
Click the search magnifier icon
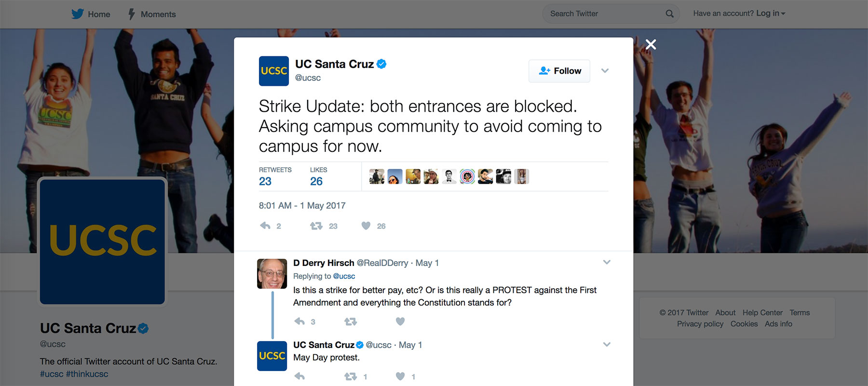[x=669, y=14]
